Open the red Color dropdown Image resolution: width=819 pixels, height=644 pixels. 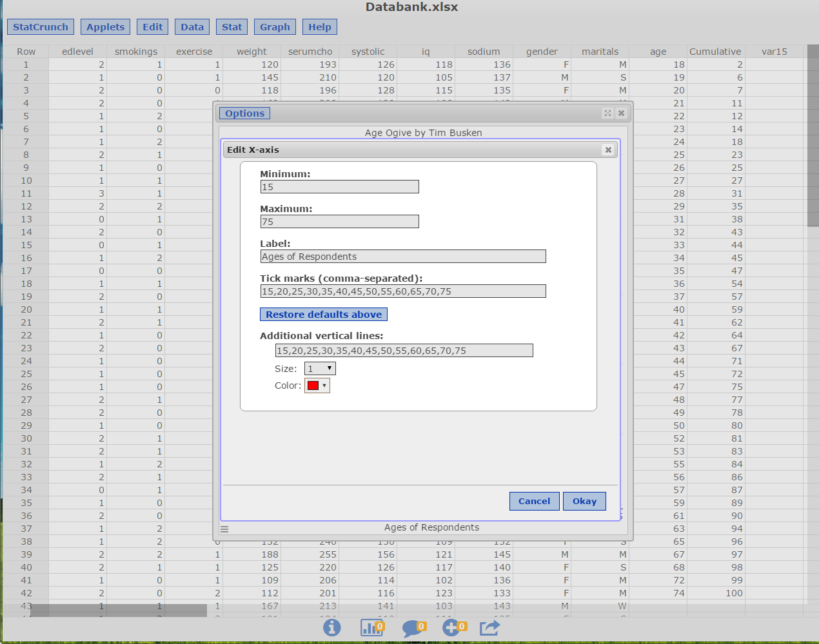(x=317, y=385)
